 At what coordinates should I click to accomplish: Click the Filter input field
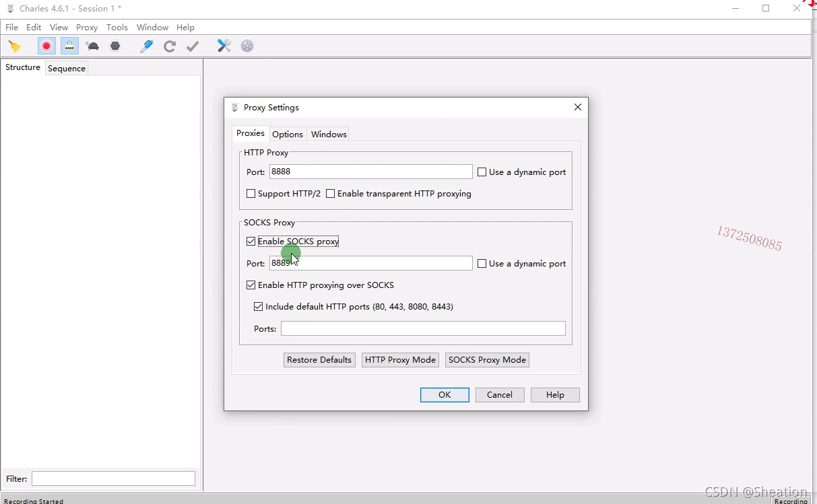pyautogui.click(x=113, y=478)
